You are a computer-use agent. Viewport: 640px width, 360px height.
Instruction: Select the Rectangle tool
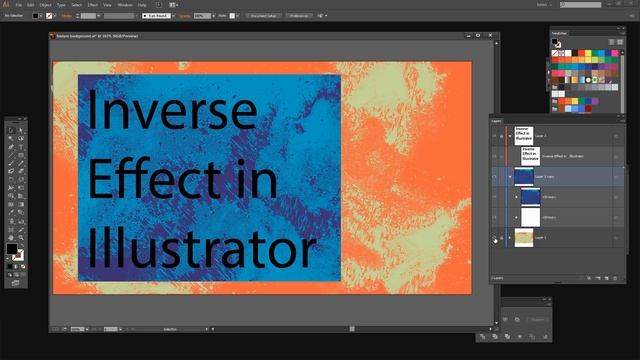[21, 155]
